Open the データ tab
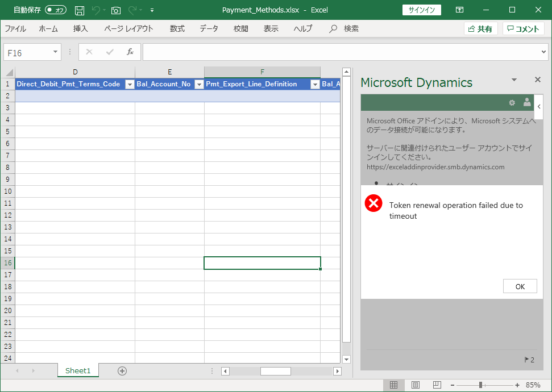 coord(209,28)
